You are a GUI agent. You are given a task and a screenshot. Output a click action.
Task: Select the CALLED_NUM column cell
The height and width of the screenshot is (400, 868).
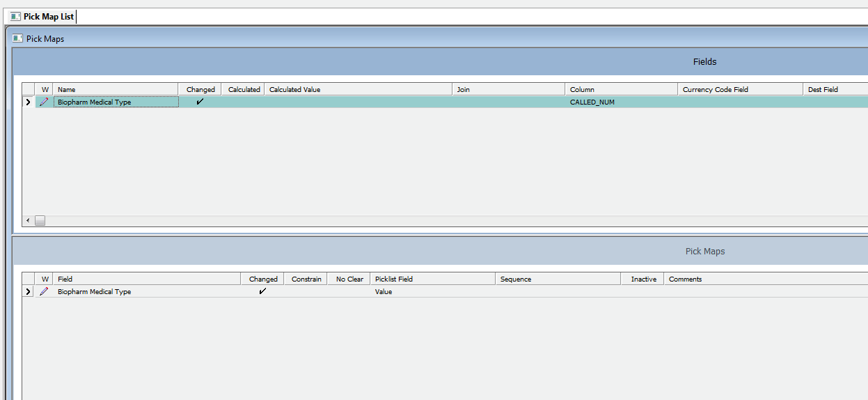pyautogui.click(x=622, y=102)
